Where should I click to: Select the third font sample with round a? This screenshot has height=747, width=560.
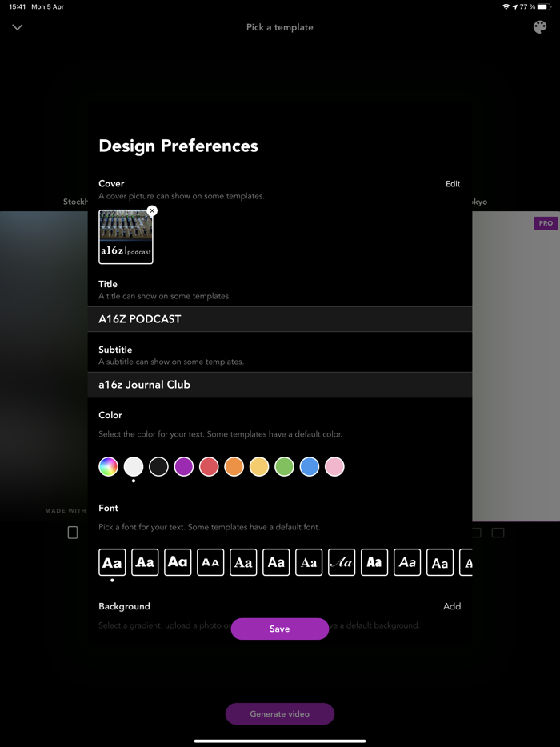pyautogui.click(x=178, y=562)
